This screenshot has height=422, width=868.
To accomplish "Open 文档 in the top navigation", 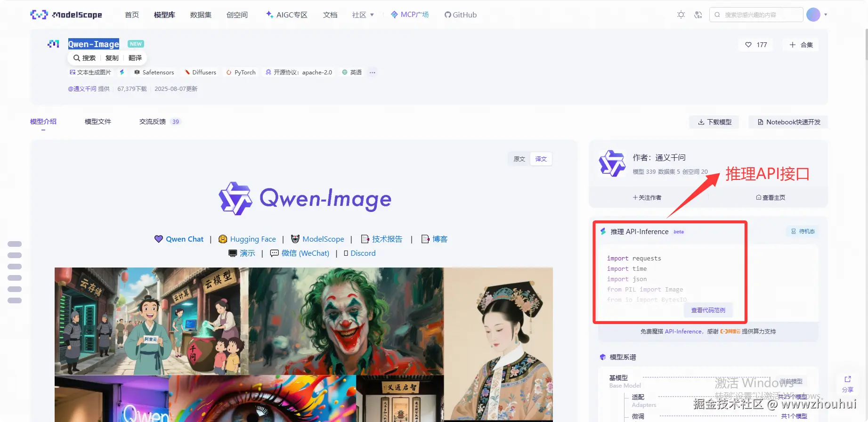I will 330,15.
